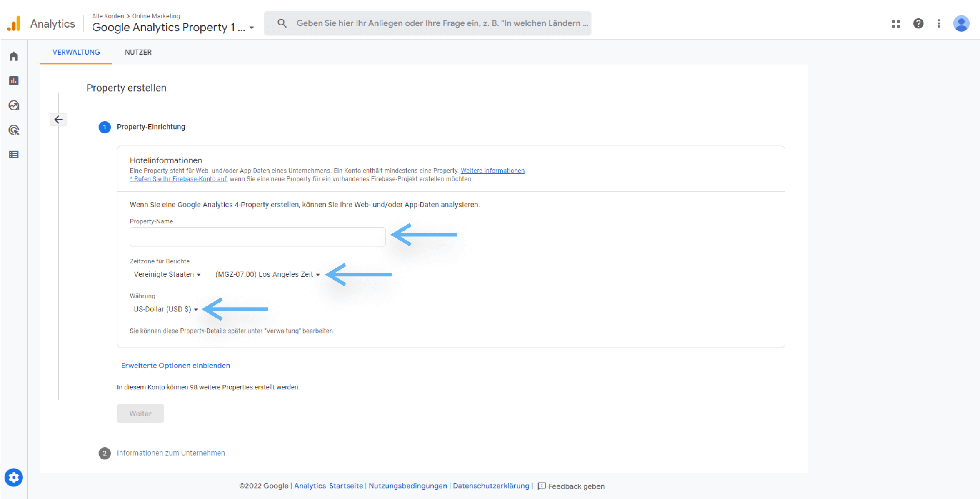Image resolution: width=980 pixels, height=499 pixels.
Task: Open the Configure list icon
Action: pyautogui.click(x=14, y=155)
